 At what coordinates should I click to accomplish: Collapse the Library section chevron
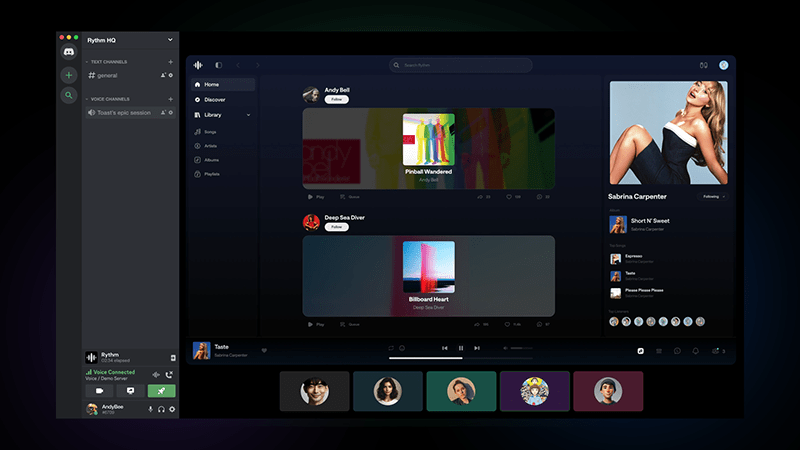click(x=248, y=115)
